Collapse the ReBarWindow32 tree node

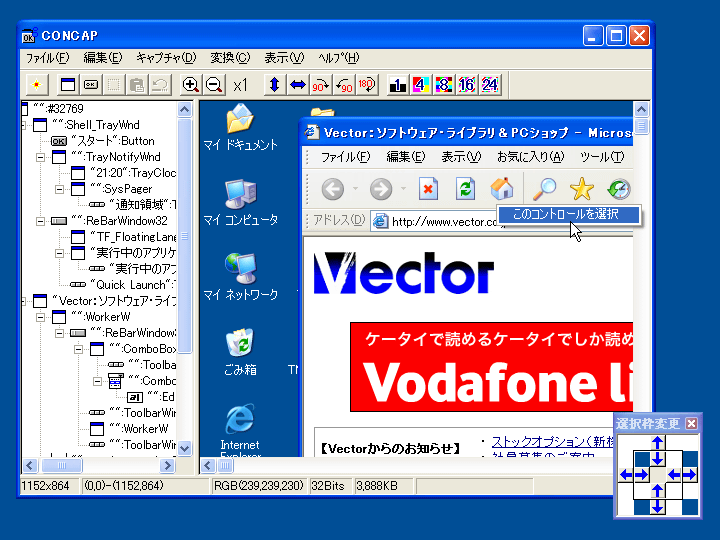click(40, 221)
